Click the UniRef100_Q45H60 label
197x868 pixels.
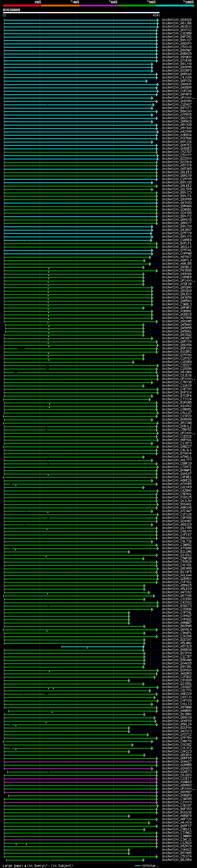(176, 325)
